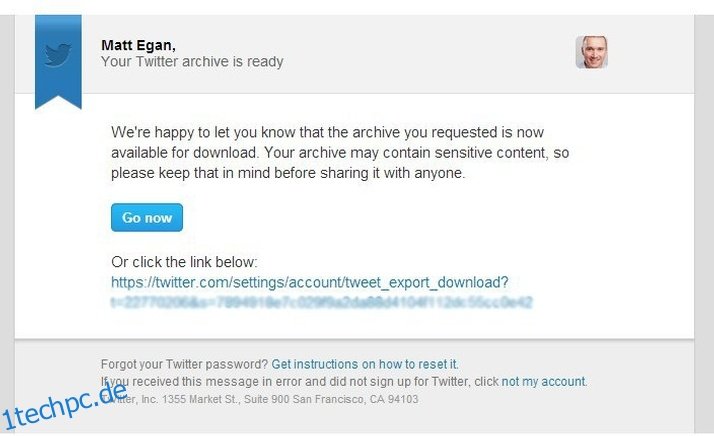Click the blue Go now button

click(x=147, y=217)
